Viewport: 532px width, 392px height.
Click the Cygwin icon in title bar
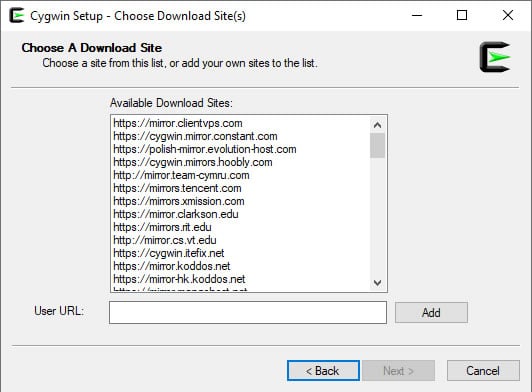(17, 15)
